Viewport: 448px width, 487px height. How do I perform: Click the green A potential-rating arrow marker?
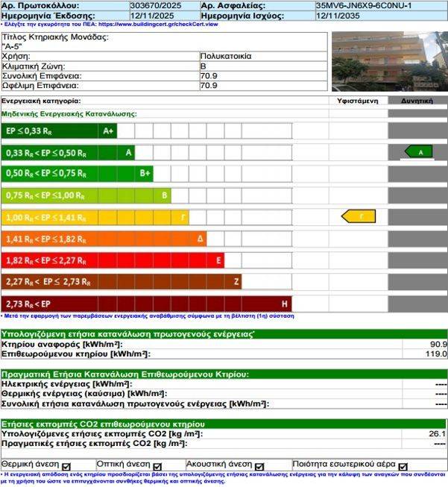pos(418,151)
